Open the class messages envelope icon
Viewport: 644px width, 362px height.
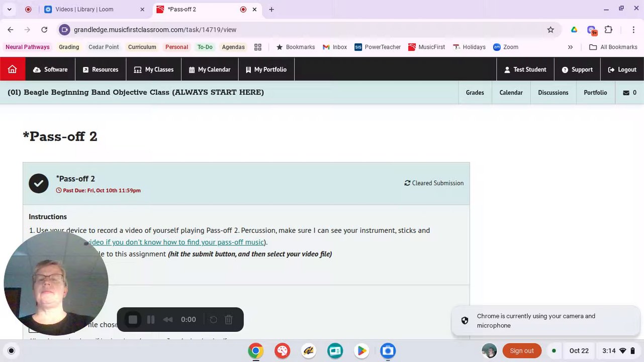click(629, 93)
